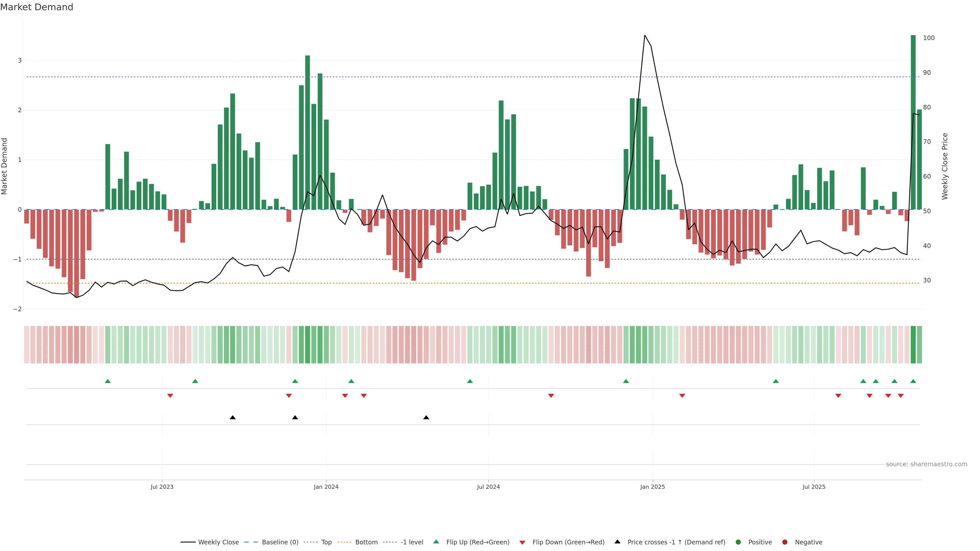980x551 pixels.
Task: Click the green Positive legend dot
Action: pyautogui.click(x=738, y=542)
